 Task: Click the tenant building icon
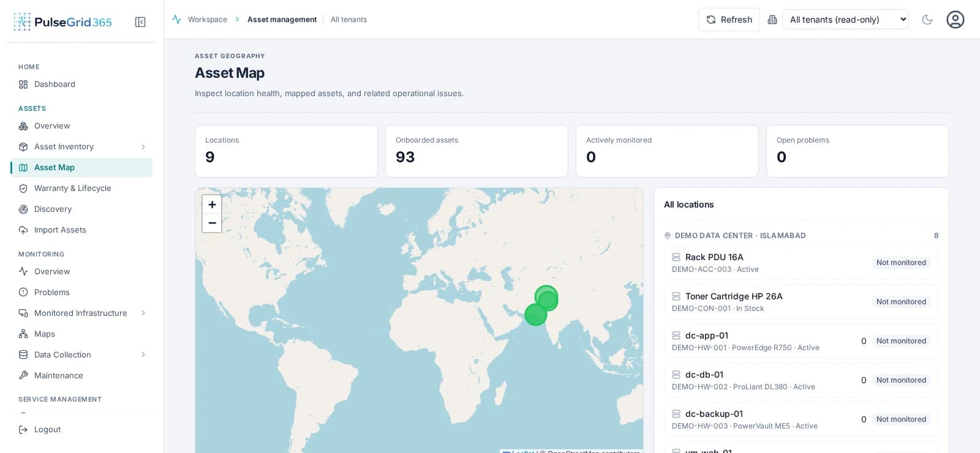click(x=772, y=20)
